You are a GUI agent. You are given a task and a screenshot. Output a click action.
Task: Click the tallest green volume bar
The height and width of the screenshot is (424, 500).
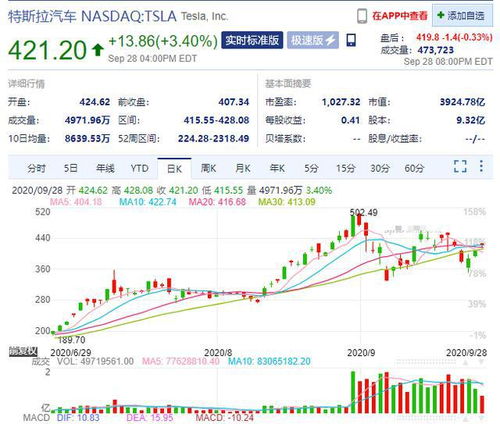(353, 392)
